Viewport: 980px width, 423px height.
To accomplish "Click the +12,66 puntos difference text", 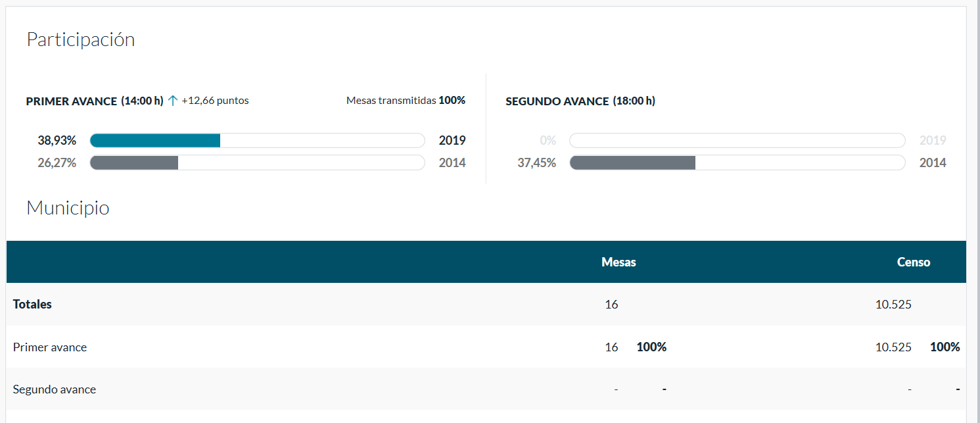I will click(215, 101).
